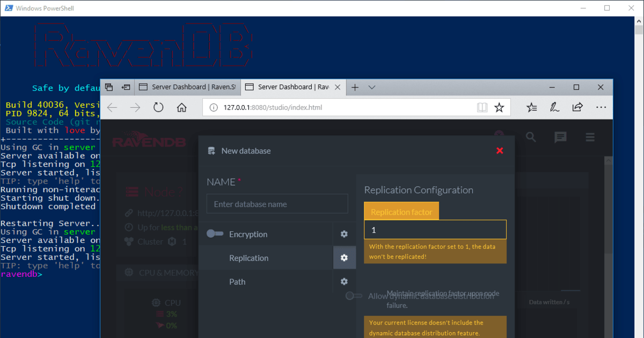Screen dimensions: 644x338
Task: Click the Share page icon
Action: [577, 107]
